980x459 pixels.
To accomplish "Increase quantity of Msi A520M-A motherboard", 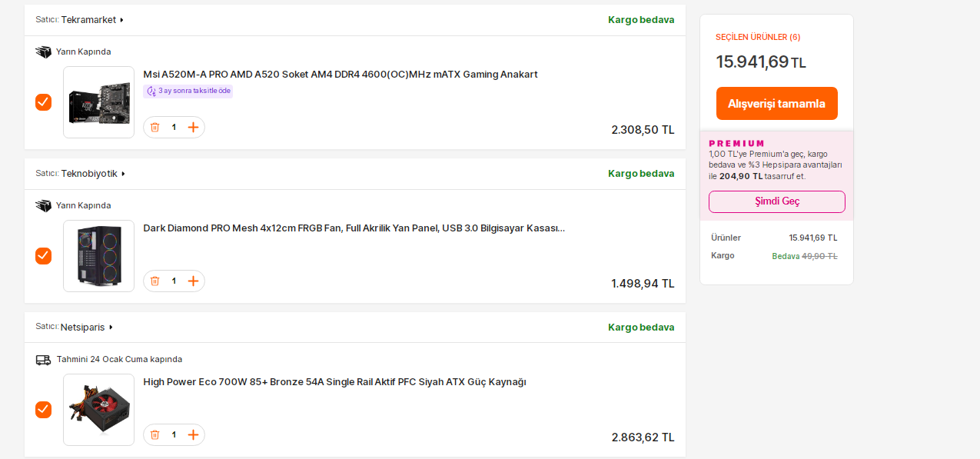I will point(193,127).
